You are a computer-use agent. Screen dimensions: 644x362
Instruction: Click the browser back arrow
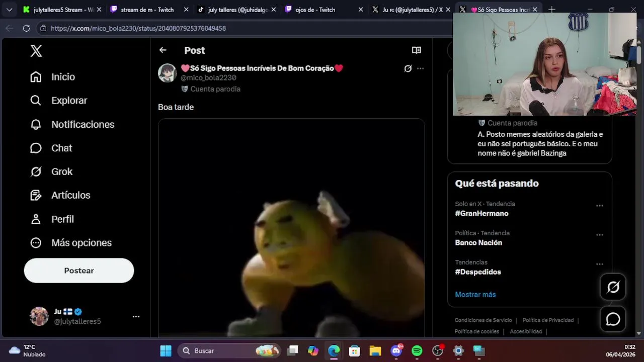pos(9,28)
